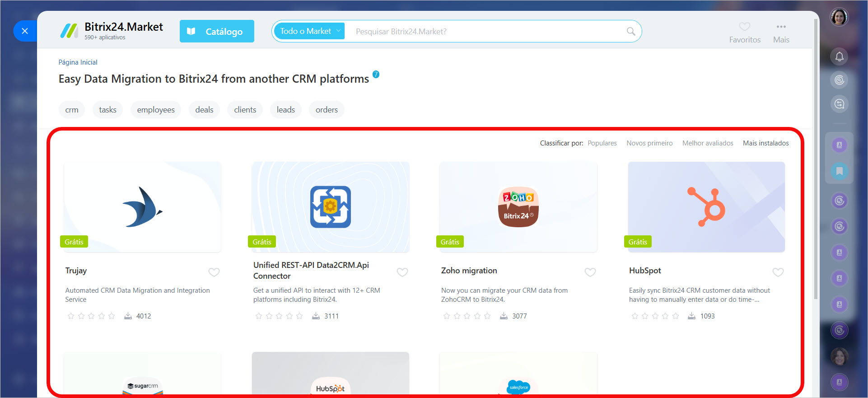Open the Unified REST-API Data2CRM thumbnail
The width and height of the screenshot is (868, 398).
[331, 207]
